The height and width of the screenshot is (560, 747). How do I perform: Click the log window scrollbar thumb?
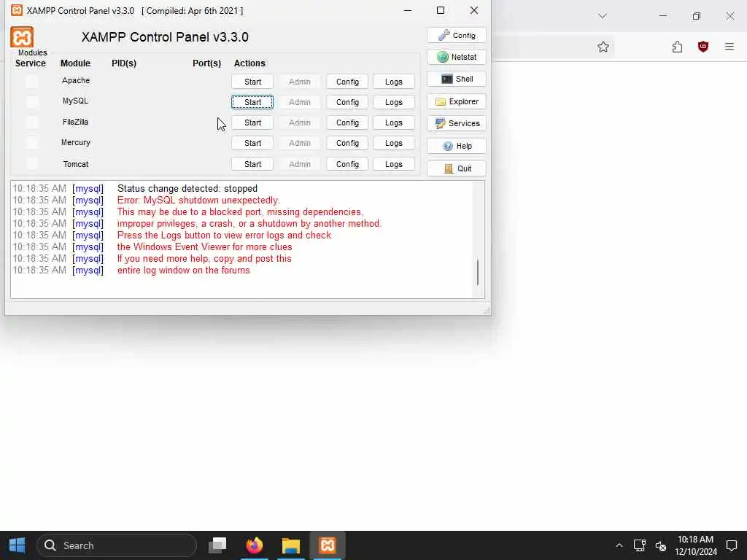478,272
